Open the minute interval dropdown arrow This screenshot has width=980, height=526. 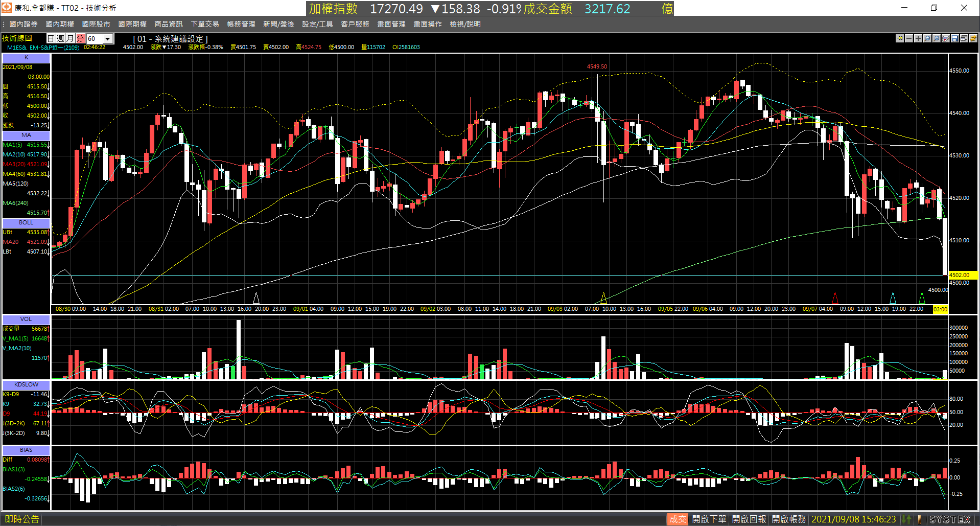(x=108, y=39)
